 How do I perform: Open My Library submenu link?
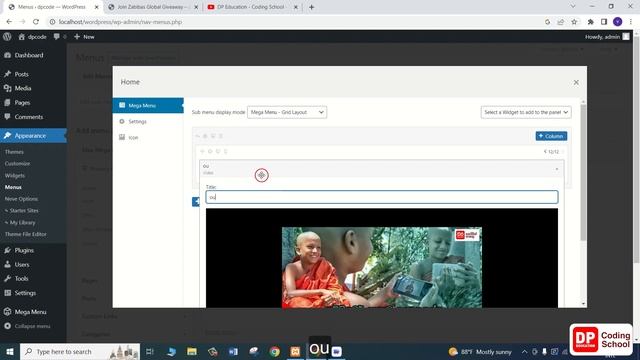pos(20,222)
